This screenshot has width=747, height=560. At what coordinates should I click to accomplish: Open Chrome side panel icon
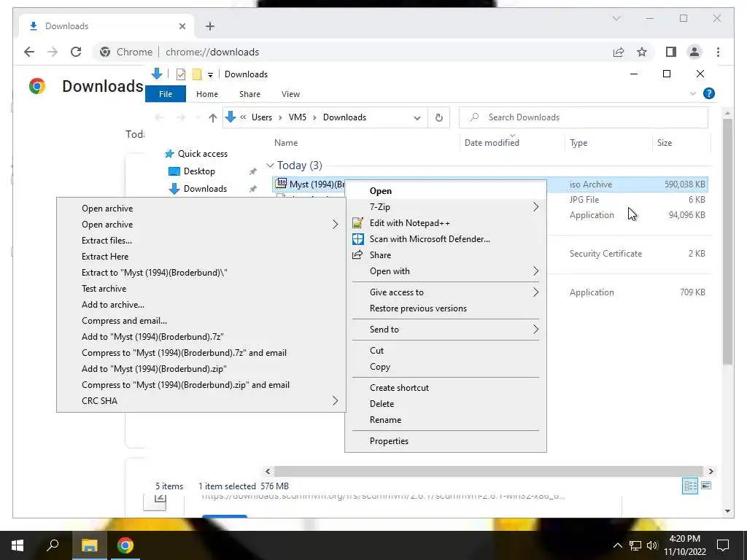(671, 52)
